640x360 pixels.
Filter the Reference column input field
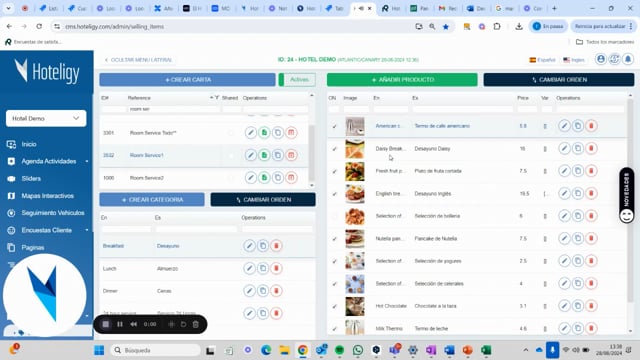tap(174, 109)
